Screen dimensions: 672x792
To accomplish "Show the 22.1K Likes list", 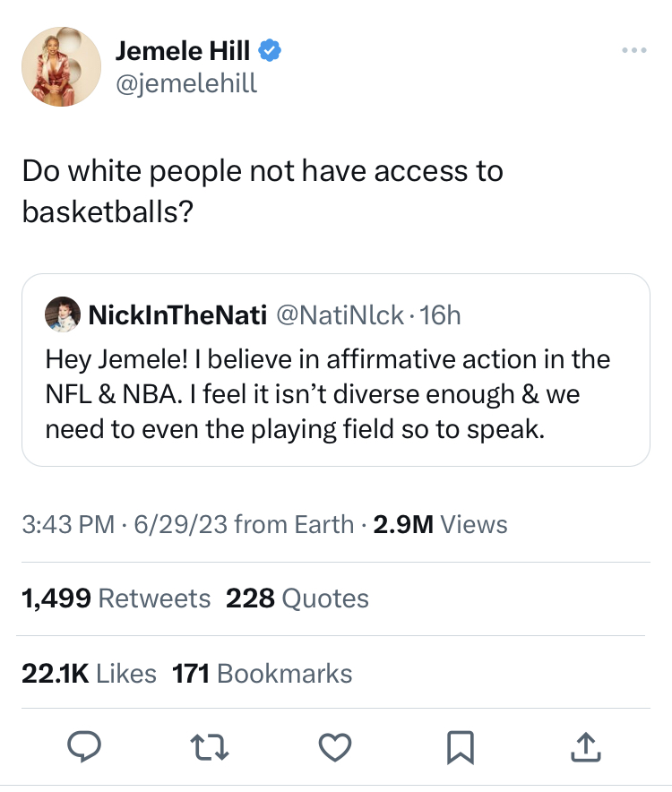I will (89, 673).
